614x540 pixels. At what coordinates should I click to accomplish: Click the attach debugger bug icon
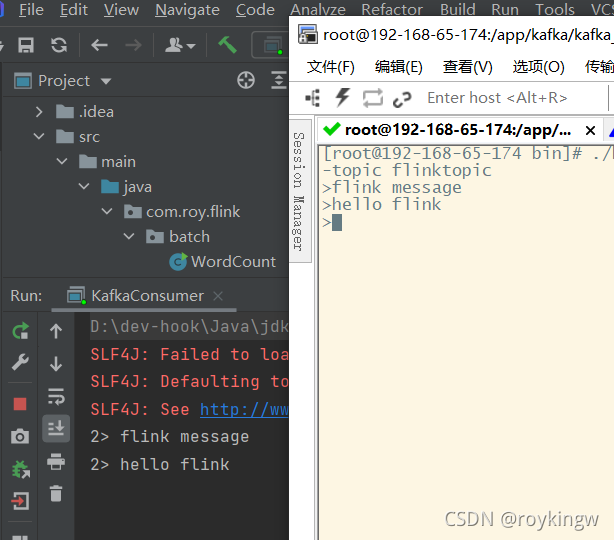click(x=21, y=469)
